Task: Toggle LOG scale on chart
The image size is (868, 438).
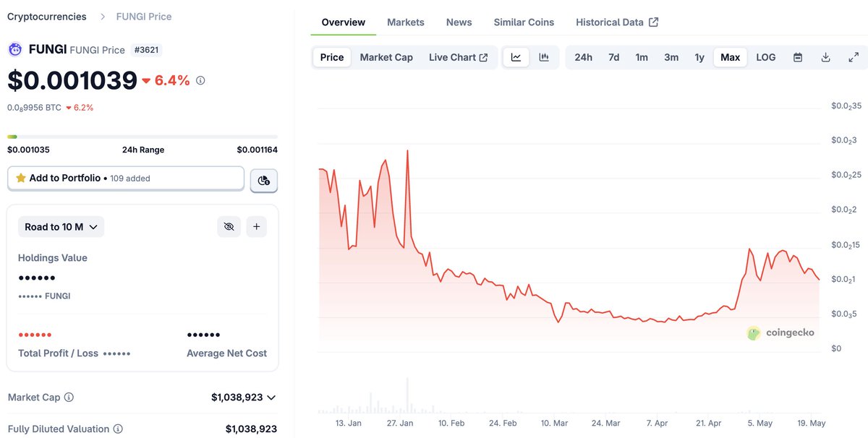Action: point(766,57)
